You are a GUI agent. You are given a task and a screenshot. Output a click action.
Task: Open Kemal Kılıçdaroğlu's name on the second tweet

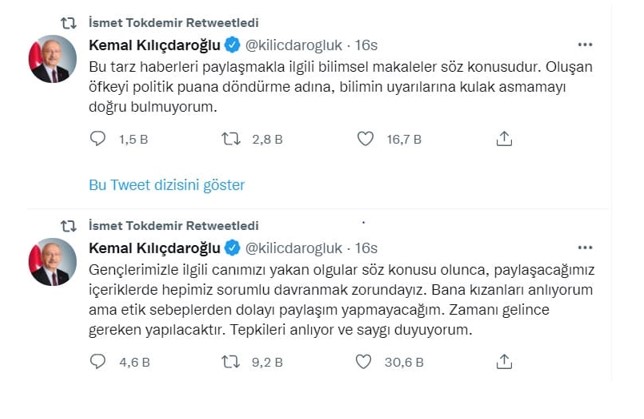[x=153, y=248]
